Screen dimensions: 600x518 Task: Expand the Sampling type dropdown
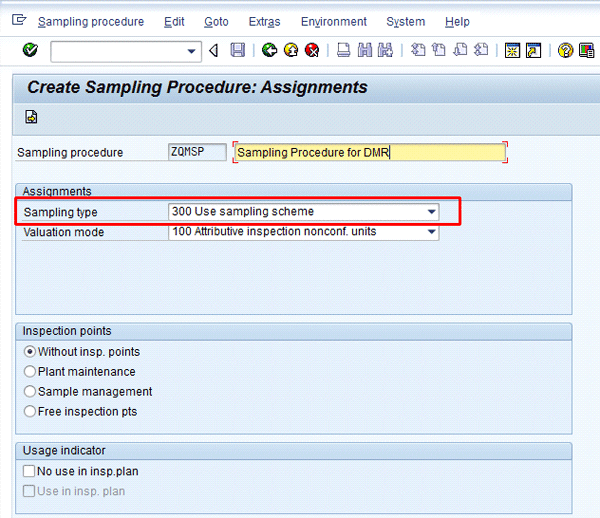point(431,212)
